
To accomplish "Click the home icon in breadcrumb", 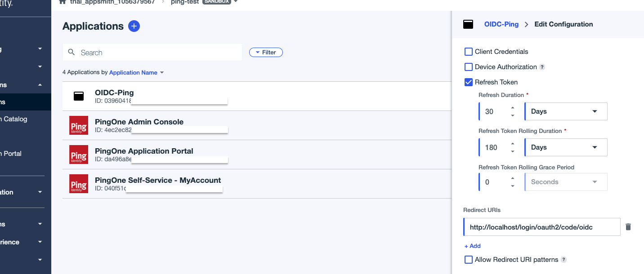I will 63,2.
